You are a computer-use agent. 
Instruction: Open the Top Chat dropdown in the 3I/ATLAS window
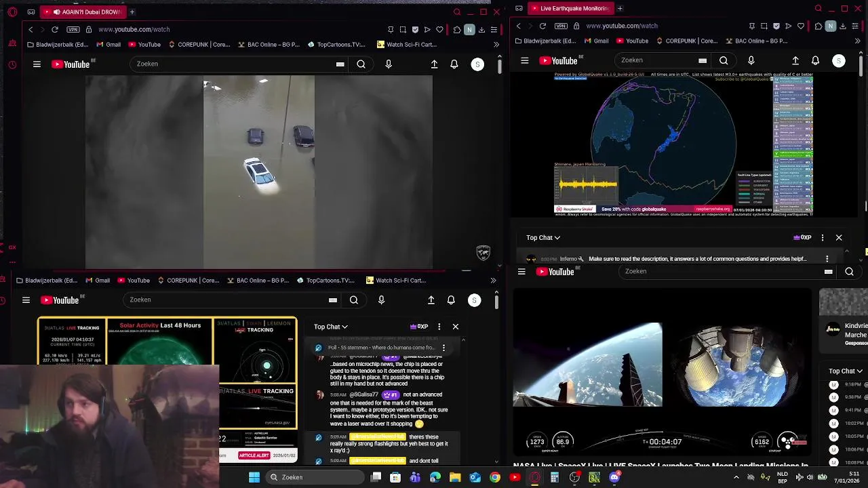point(331,327)
